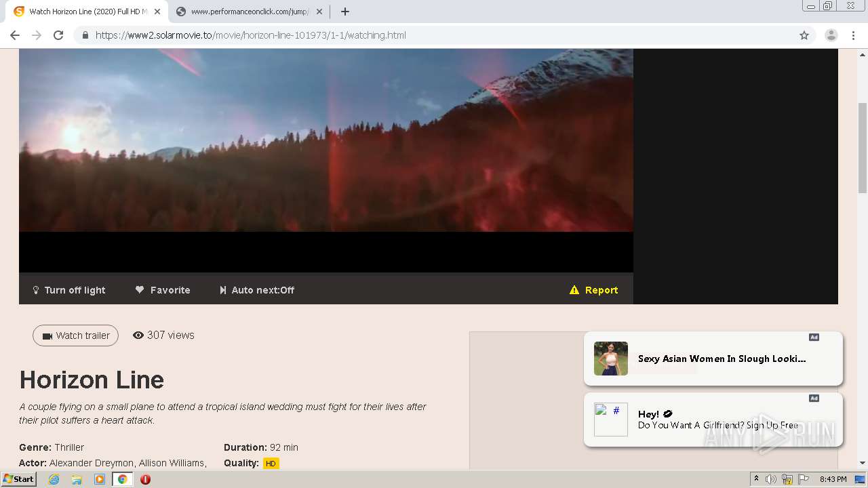868x488 pixels.
Task: Click the 8:43 PM clock
Action: [833, 479]
